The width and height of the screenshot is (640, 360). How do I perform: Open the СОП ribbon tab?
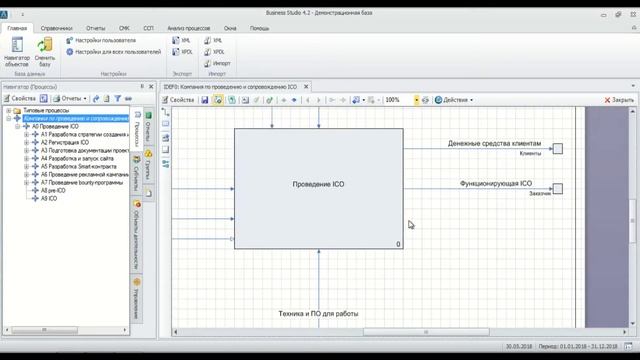pos(148,28)
